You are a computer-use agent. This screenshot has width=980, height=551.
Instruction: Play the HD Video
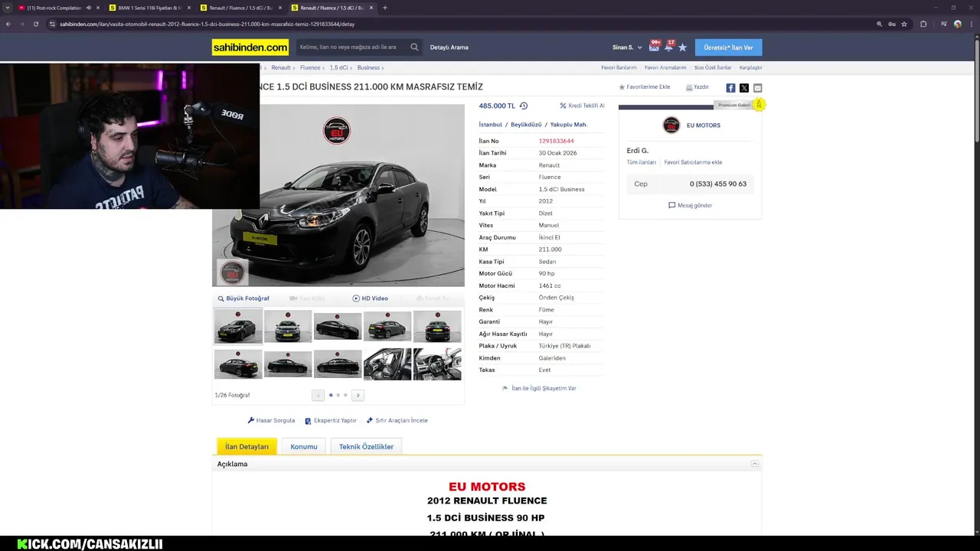point(371,298)
